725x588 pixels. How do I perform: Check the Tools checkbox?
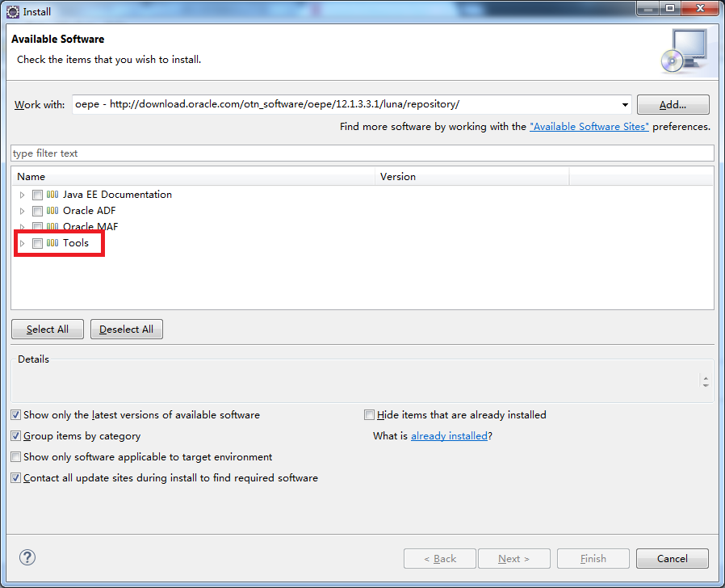(x=37, y=243)
